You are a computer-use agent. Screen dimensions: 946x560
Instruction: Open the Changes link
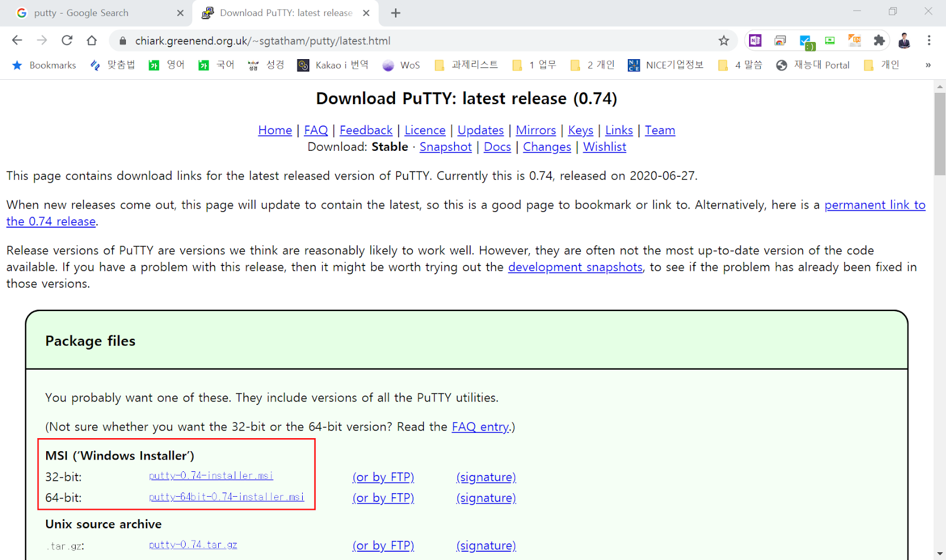(x=547, y=147)
